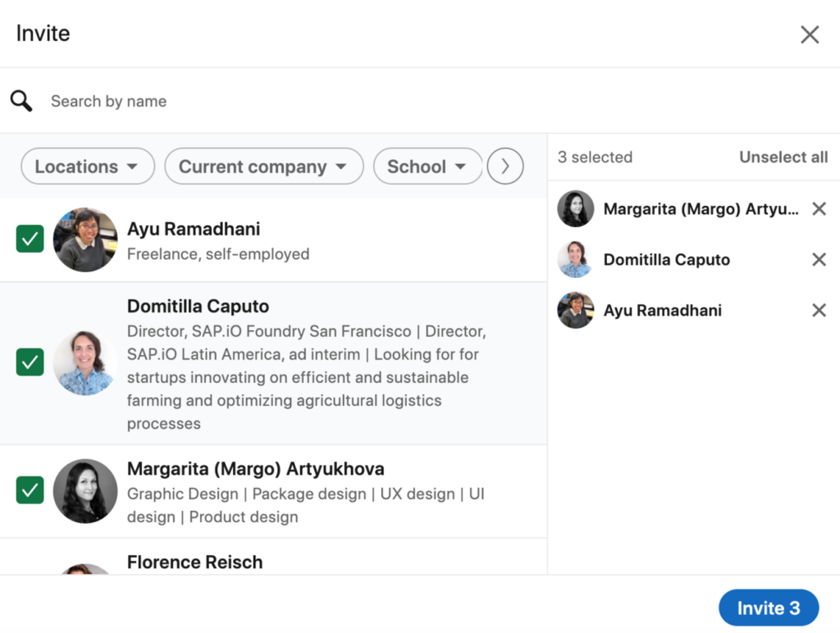Screen dimensions: 840x633
Task: Click Margarita Artyukhova's profile photo in the list
Action: (85, 491)
